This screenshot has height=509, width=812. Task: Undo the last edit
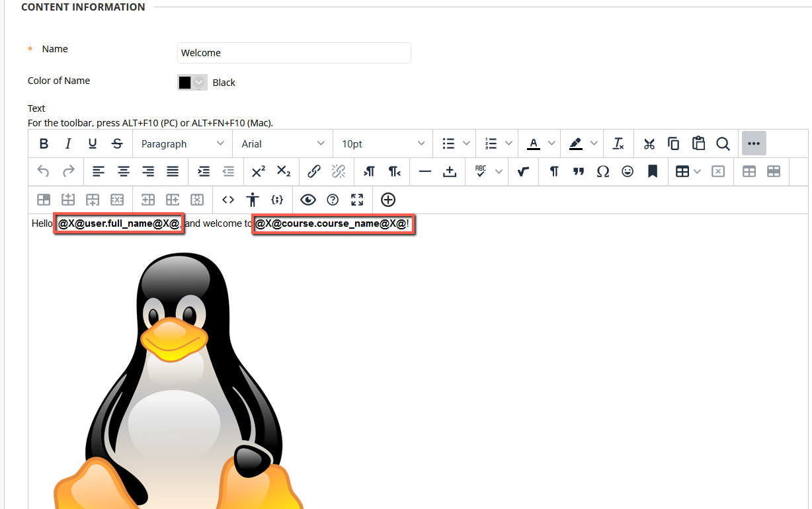(x=44, y=171)
